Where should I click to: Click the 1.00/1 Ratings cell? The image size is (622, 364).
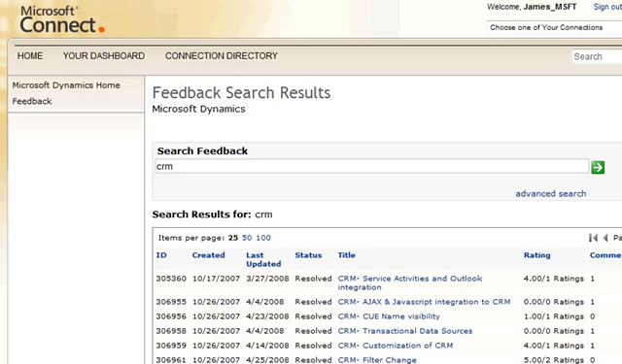[x=554, y=316]
